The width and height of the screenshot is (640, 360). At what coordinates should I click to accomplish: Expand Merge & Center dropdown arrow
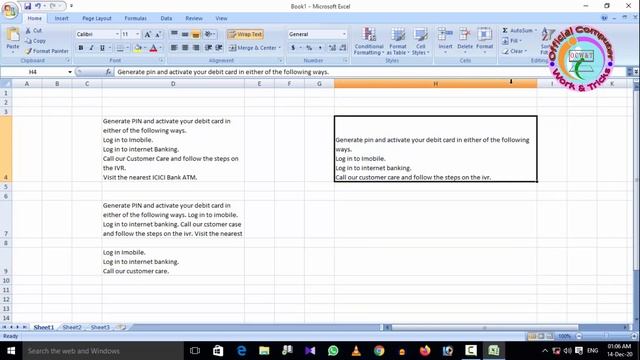pyautogui.click(x=280, y=48)
